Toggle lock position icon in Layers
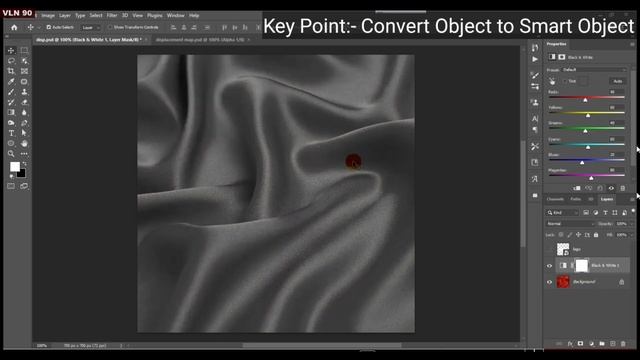 (x=578, y=235)
